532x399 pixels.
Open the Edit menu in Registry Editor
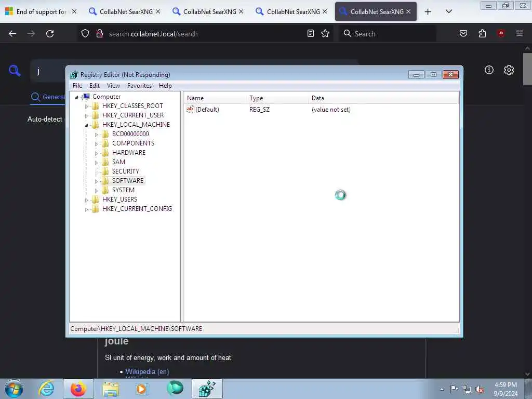point(95,86)
